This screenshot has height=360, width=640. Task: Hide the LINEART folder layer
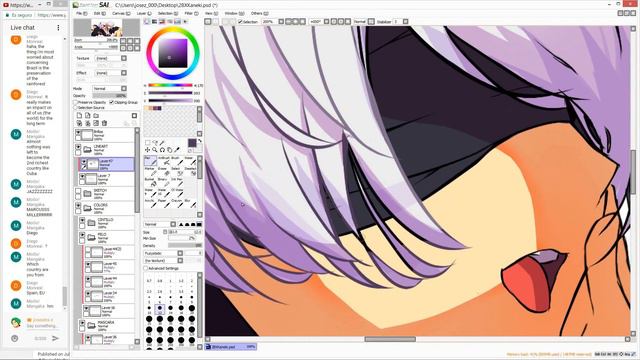pyautogui.click(x=78, y=147)
